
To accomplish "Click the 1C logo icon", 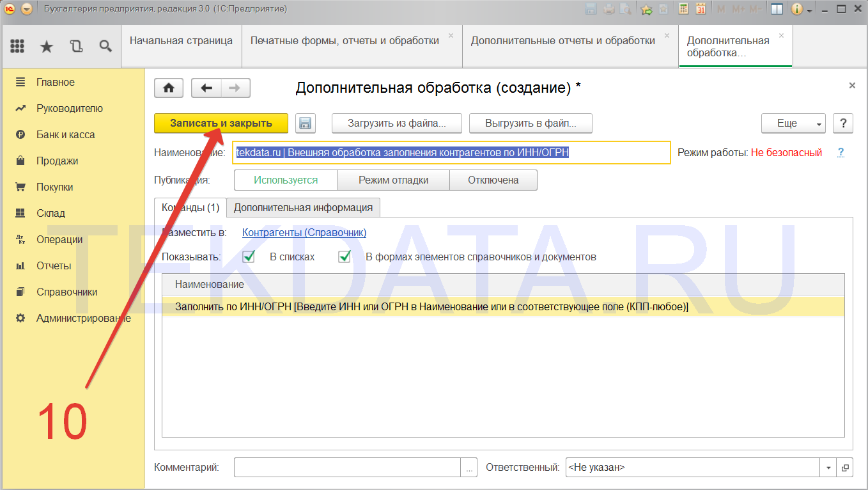I will (10, 9).
